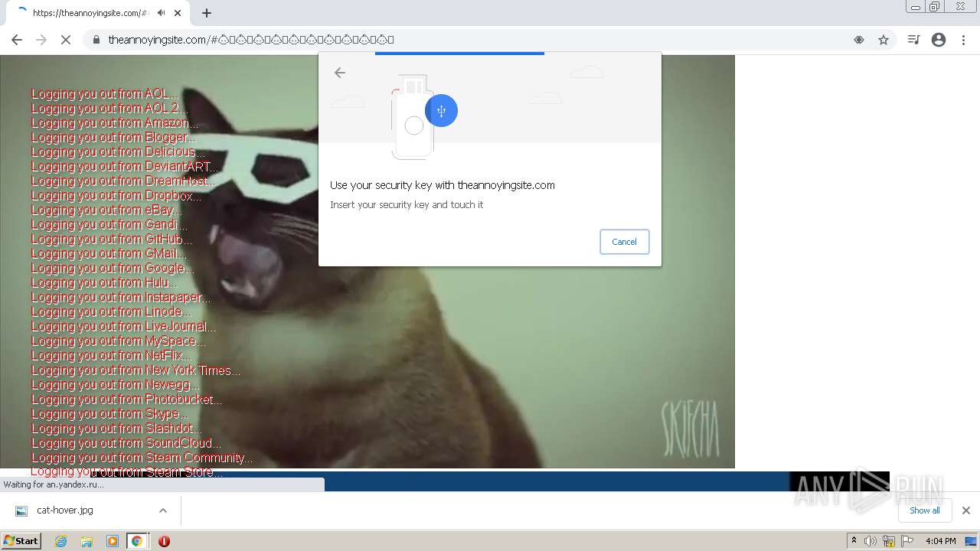Open the Windows Start menu

coord(21,541)
